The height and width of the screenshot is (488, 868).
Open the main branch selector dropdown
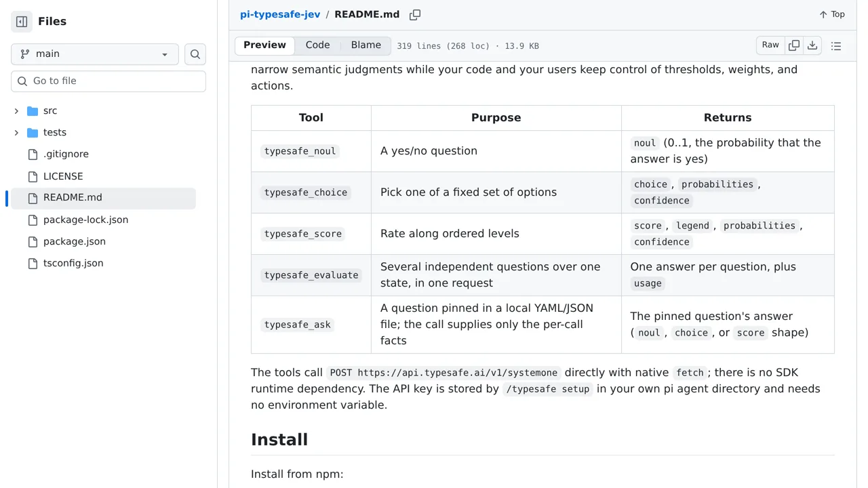click(x=95, y=54)
